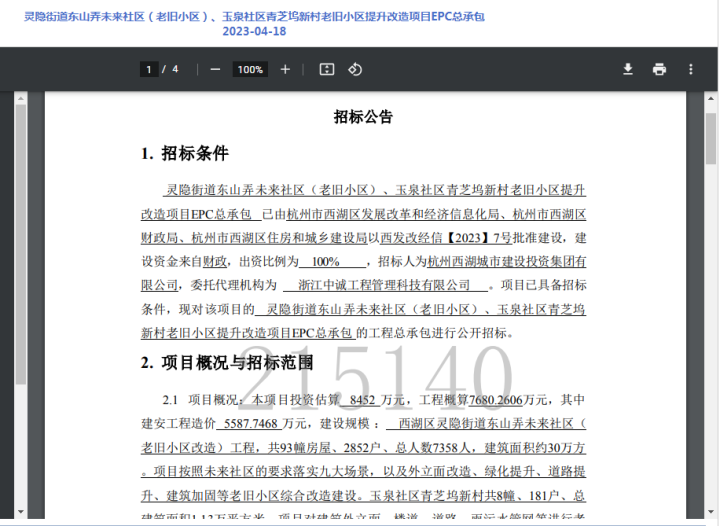Click the right page scrollbar down arrow
The height and width of the screenshot is (526, 720).
(710, 511)
